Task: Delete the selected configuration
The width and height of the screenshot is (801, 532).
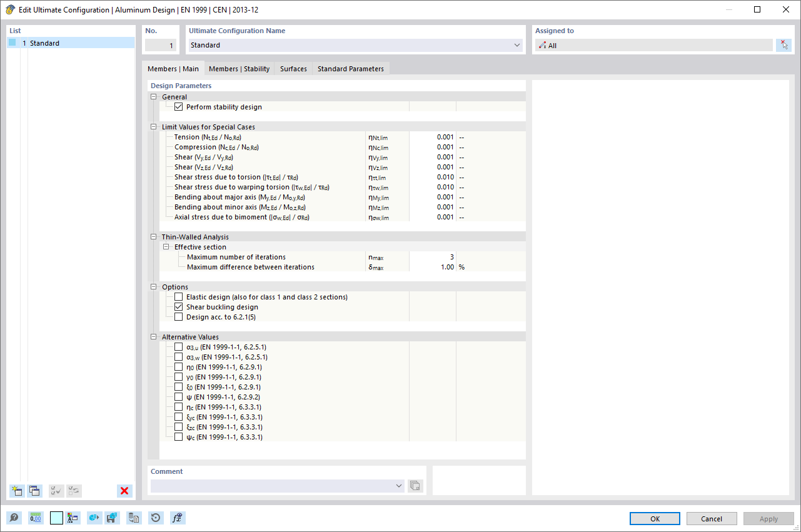Action: pyautogui.click(x=124, y=491)
